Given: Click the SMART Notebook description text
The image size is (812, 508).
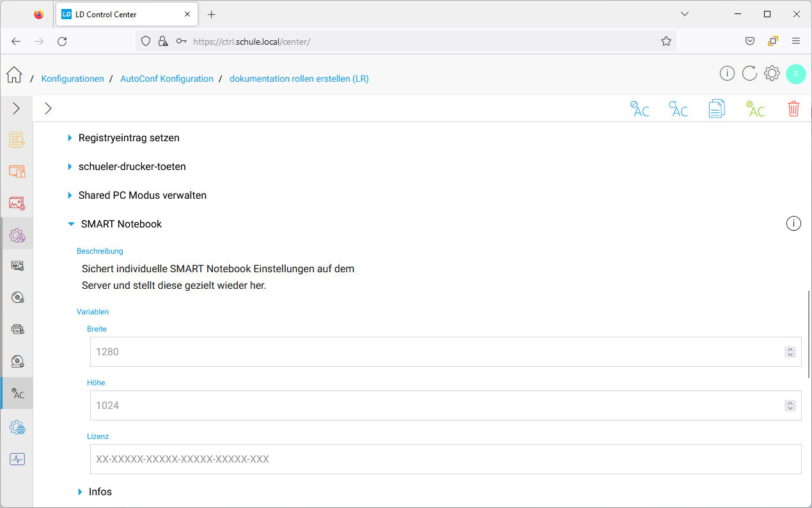Looking at the screenshot, I should pyautogui.click(x=218, y=277).
